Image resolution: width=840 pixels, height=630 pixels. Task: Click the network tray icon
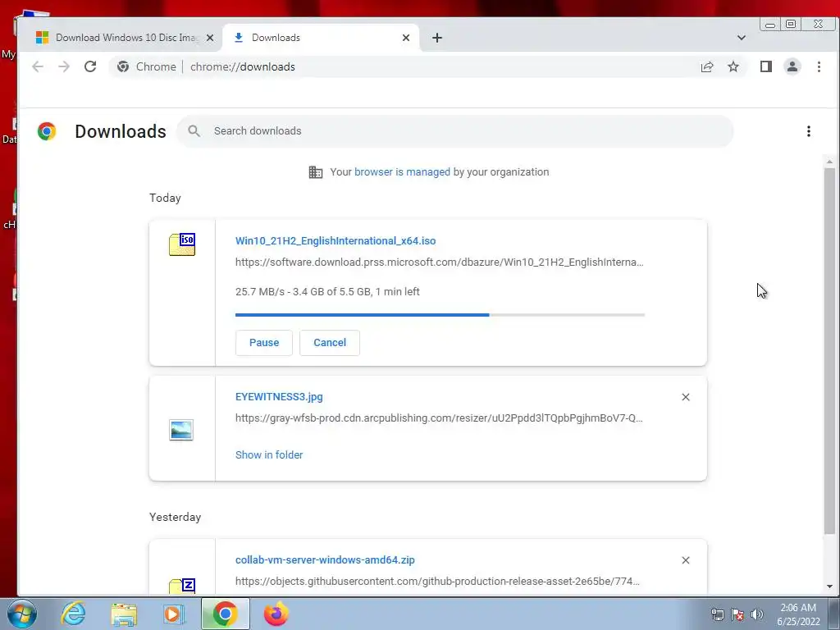717,614
